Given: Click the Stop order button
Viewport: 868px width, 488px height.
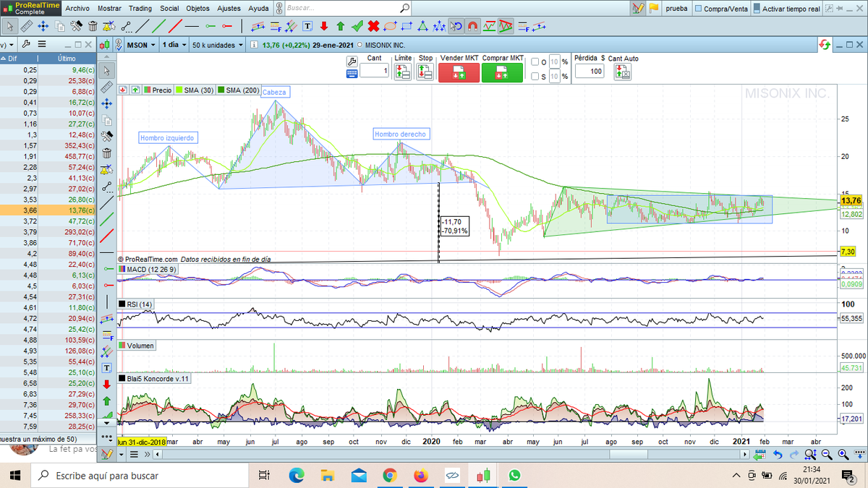Looking at the screenshot, I should pos(425,72).
